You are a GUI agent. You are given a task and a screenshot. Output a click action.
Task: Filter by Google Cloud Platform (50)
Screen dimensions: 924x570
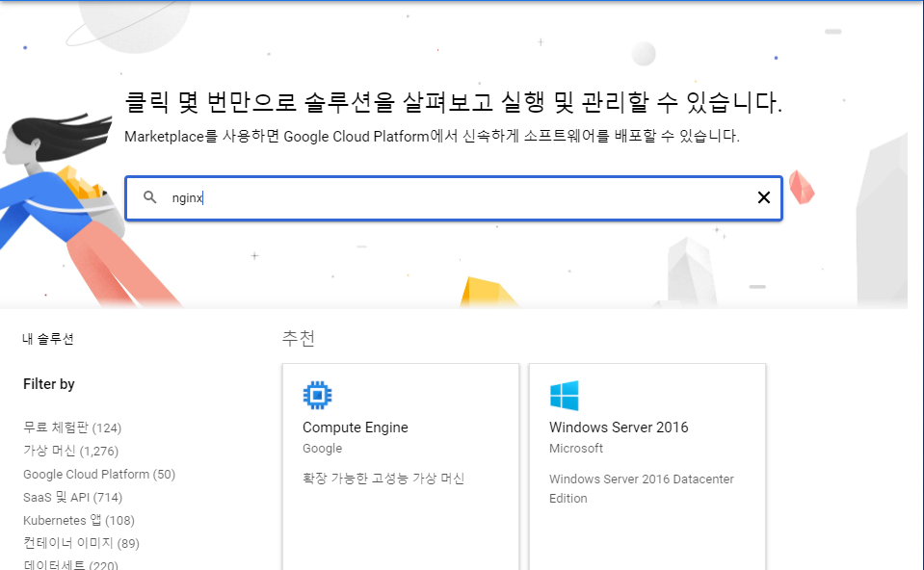coord(99,474)
